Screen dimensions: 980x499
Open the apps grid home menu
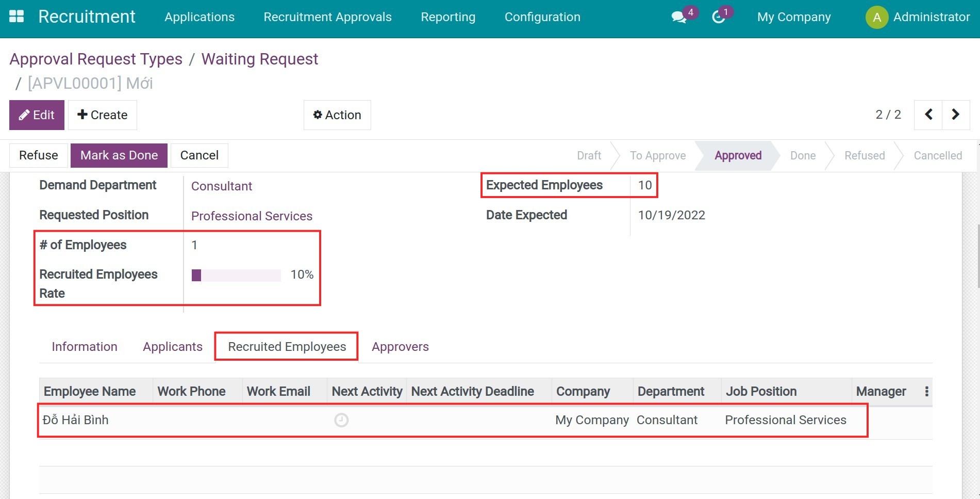point(16,17)
